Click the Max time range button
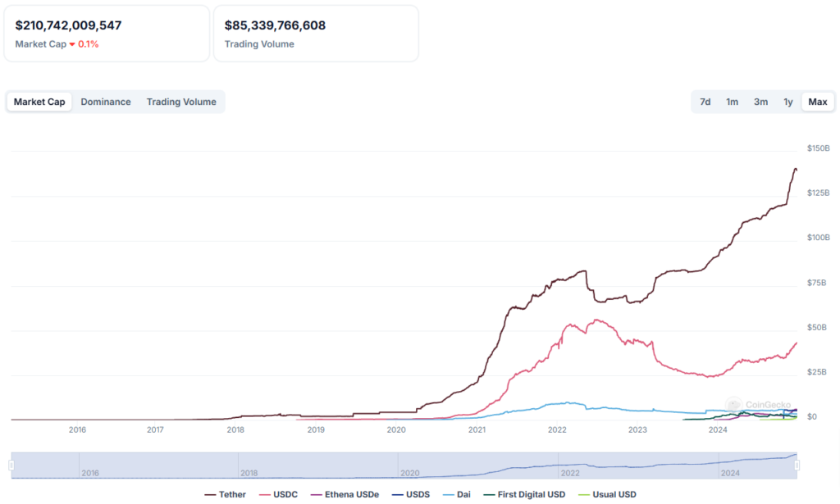Image resolution: width=840 pixels, height=504 pixels. click(x=818, y=102)
